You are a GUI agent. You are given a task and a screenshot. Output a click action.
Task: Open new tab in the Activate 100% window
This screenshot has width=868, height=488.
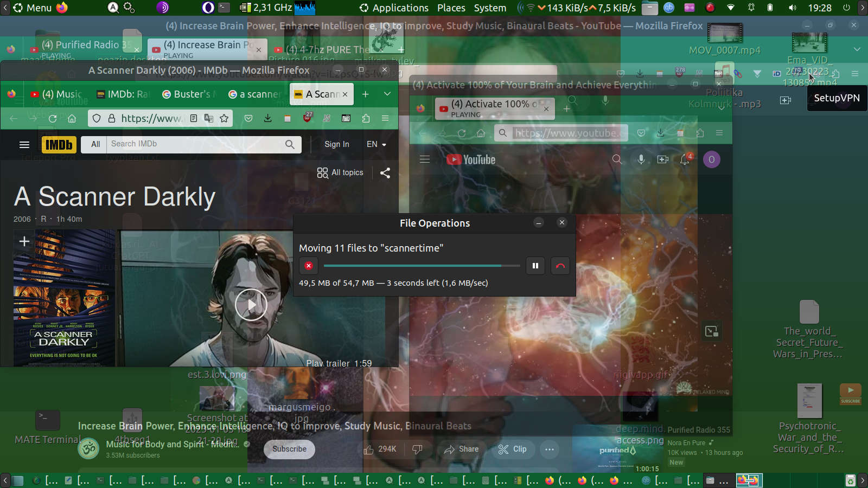[566, 108]
